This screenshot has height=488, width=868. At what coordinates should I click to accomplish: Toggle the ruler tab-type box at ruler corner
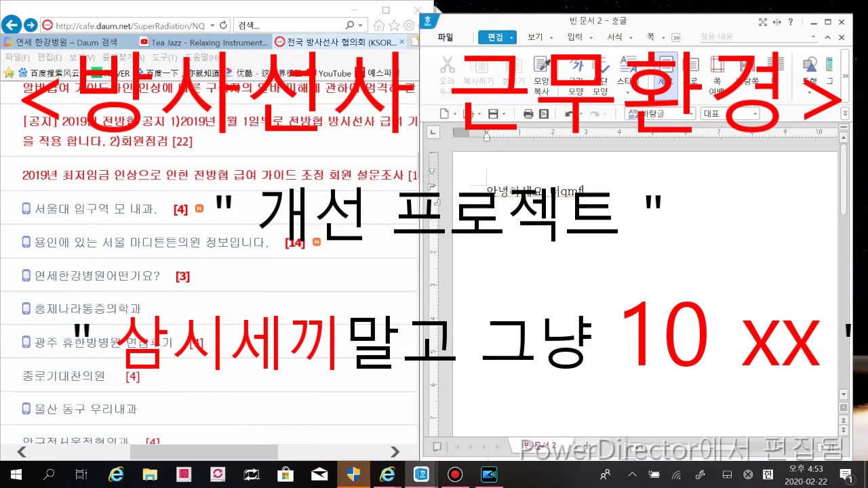435,132
